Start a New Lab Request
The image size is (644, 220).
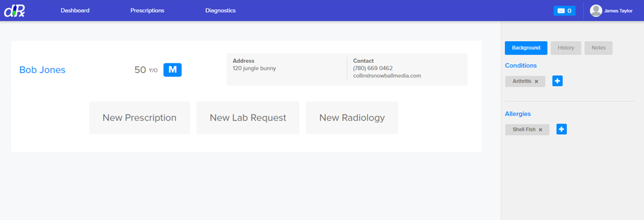tap(248, 118)
